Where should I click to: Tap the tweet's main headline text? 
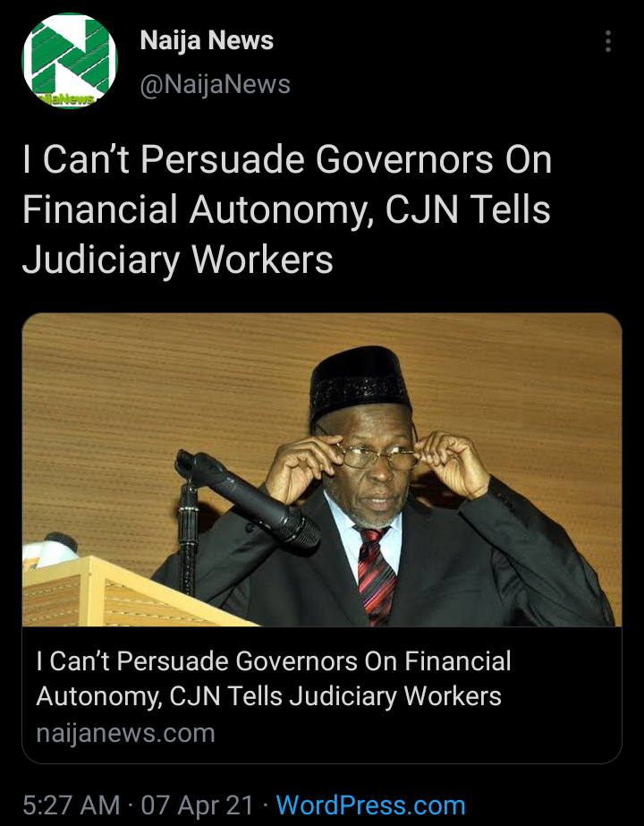point(287,209)
